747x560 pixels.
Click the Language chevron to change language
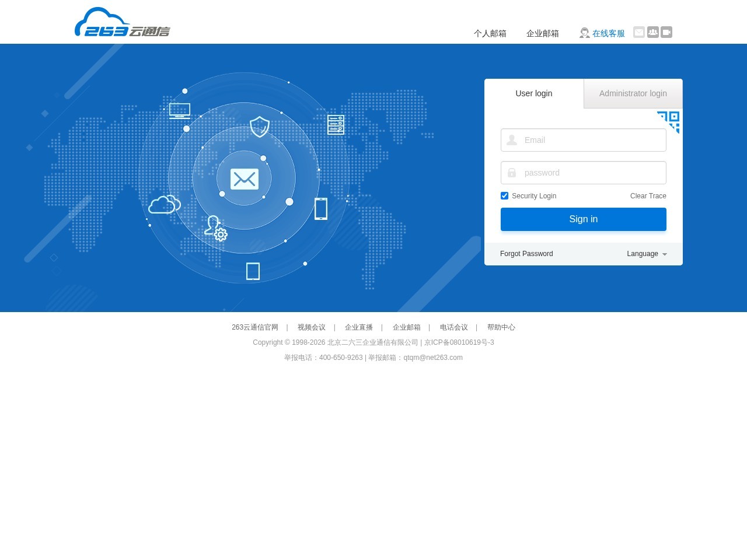click(664, 254)
